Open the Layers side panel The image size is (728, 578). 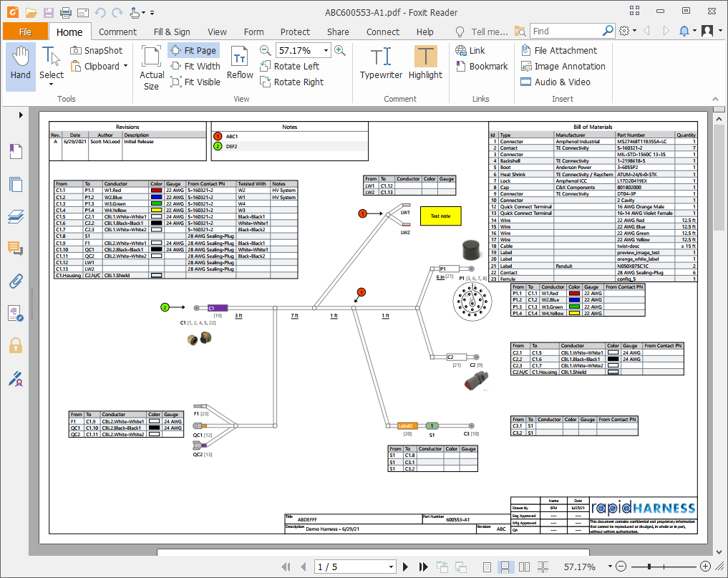(x=16, y=216)
